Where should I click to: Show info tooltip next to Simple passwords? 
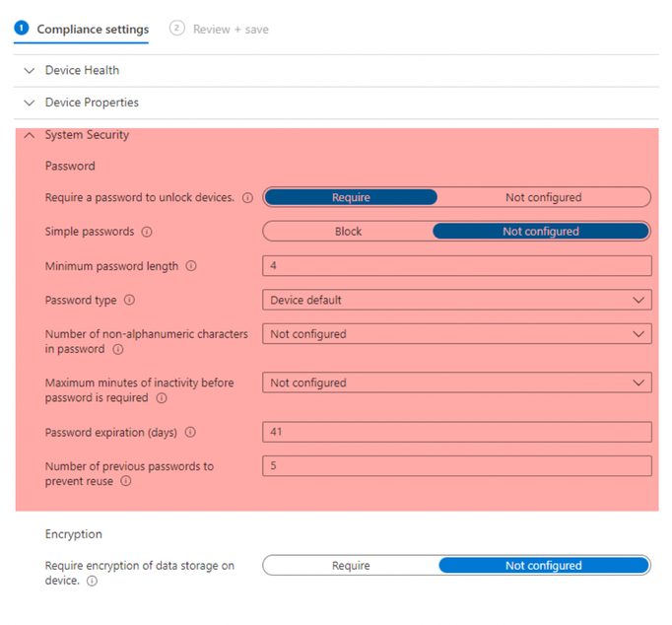pyautogui.click(x=147, y=232)
